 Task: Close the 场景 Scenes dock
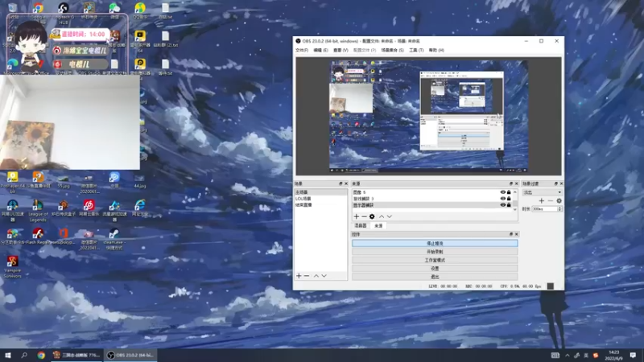point(346,183)
